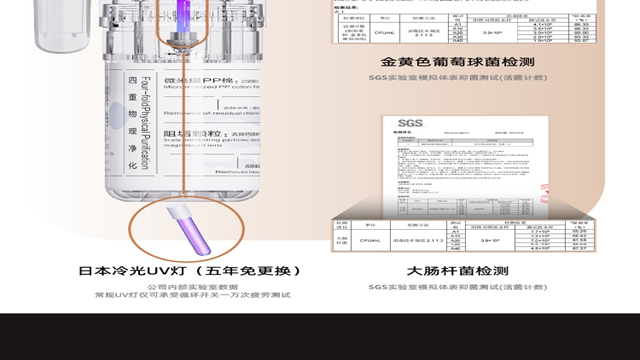Click the SGS caption under 大肠杆菌检测
The height and width of the screenshot is (360, 640).
[458, 287]
